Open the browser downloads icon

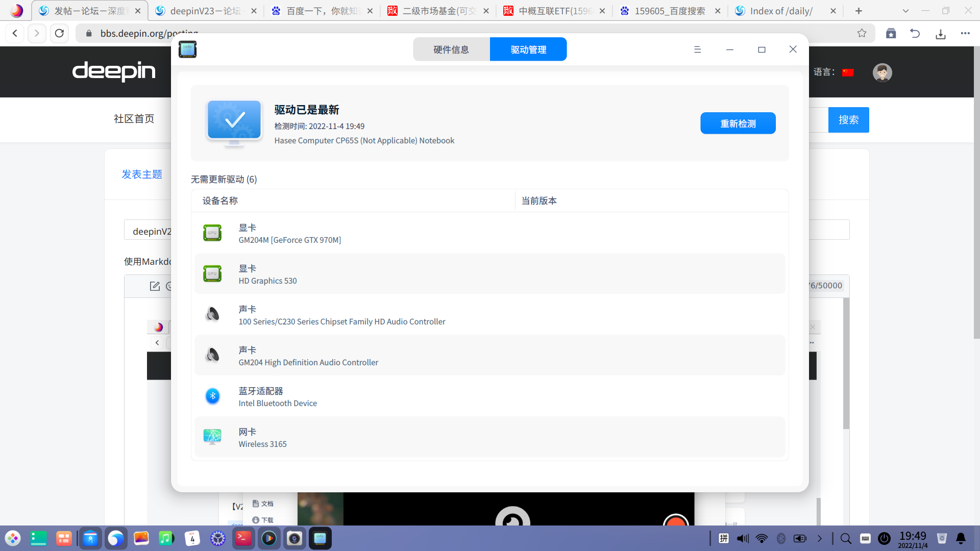pyautogui.click(x=940, y=34)
